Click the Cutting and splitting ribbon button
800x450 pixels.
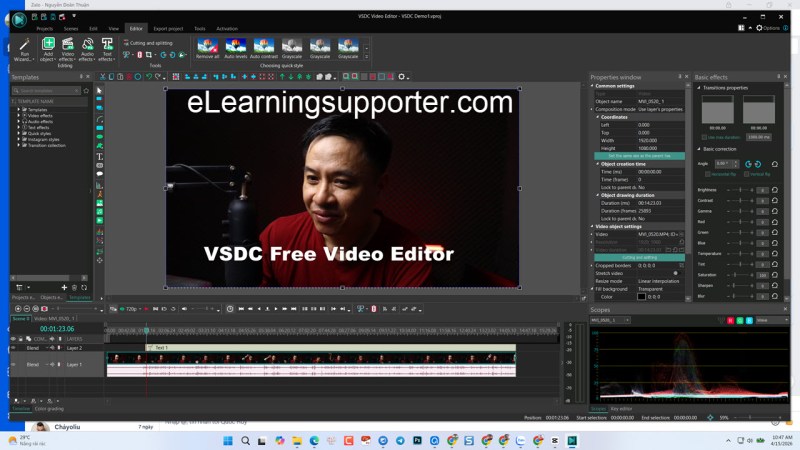(148, 43)
